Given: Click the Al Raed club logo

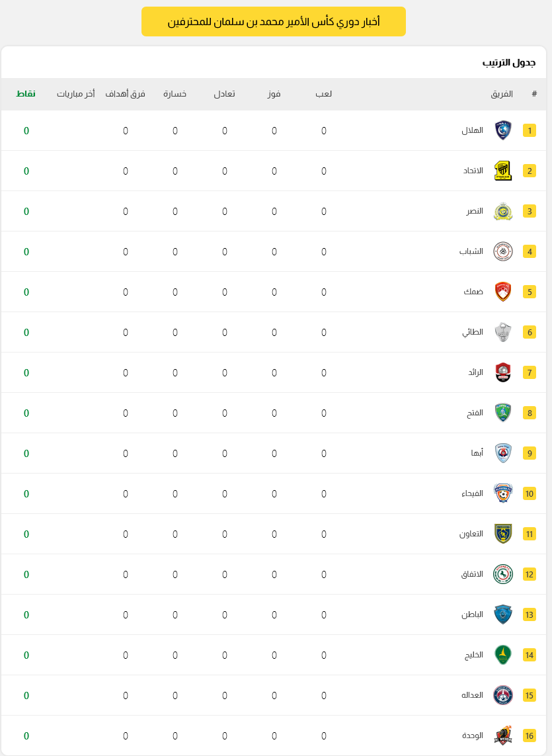Looking at the screenshot, I should (x=503, y=372).
